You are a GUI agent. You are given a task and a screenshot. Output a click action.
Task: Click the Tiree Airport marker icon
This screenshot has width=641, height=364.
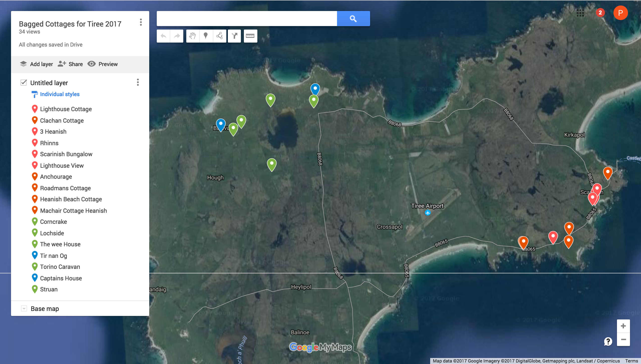tap(428, 213)
